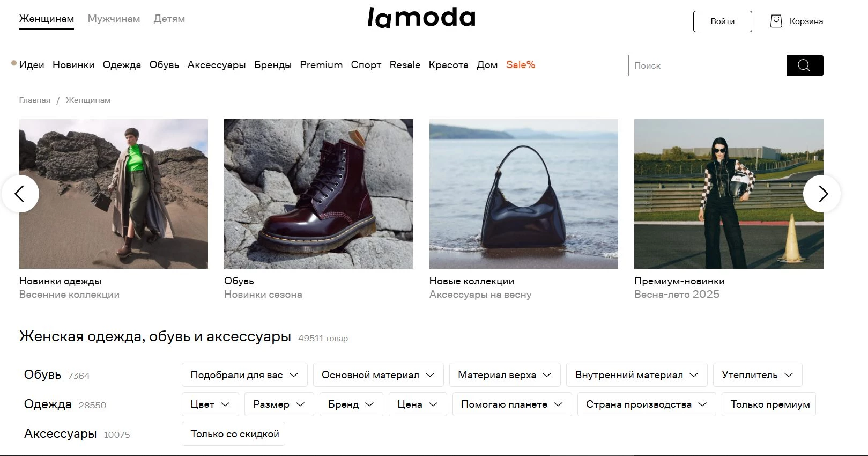868x456 pixels.
Task: Expand the Основной материал filter
Action: (x=378, y=375)
